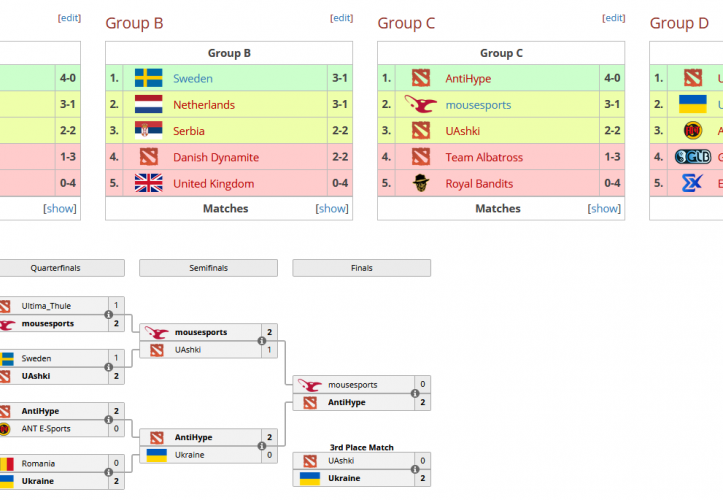Open info icon for the 3rd Place Match
723x500 pixels.
pyautogui.click(x=416, y=470)
